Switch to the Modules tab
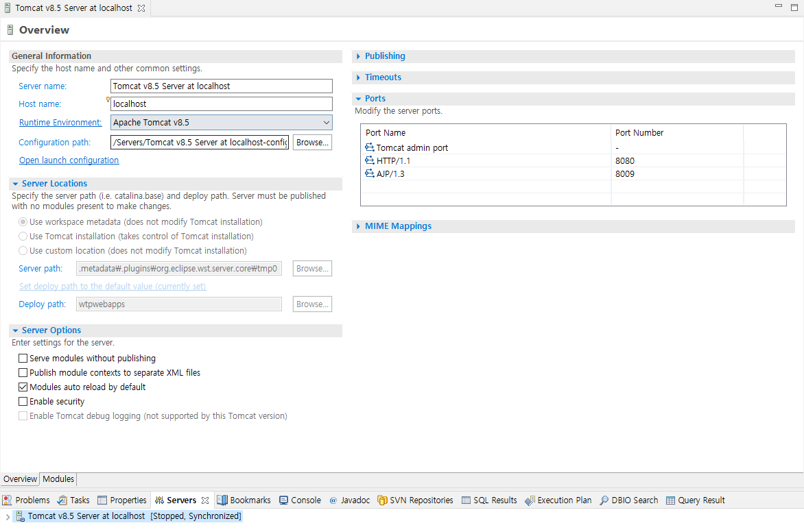This screenshot has height=532, width=804. click(x=58, y=479)
